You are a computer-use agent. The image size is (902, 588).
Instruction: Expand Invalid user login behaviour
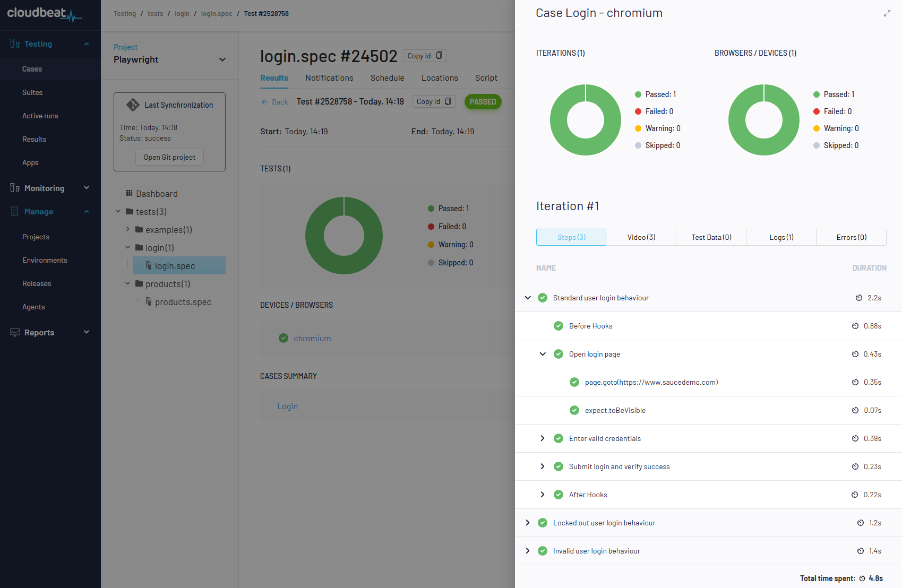coord(528,551)
